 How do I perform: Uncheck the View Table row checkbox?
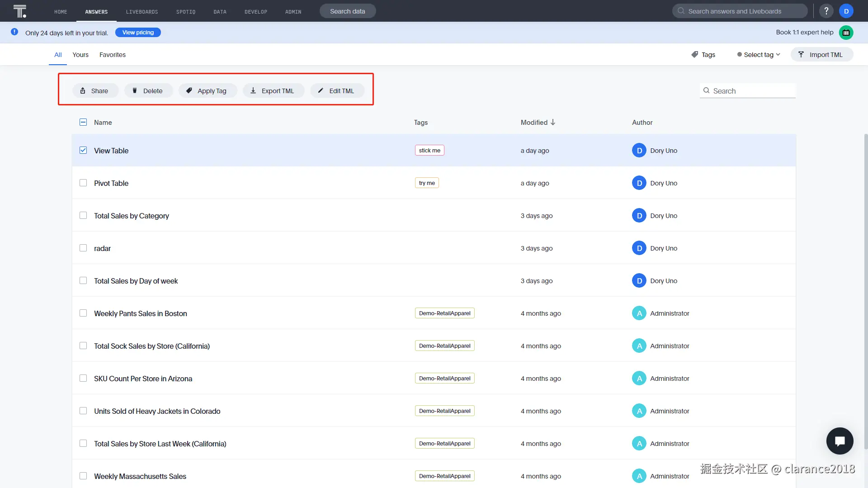tap(83, 150)
